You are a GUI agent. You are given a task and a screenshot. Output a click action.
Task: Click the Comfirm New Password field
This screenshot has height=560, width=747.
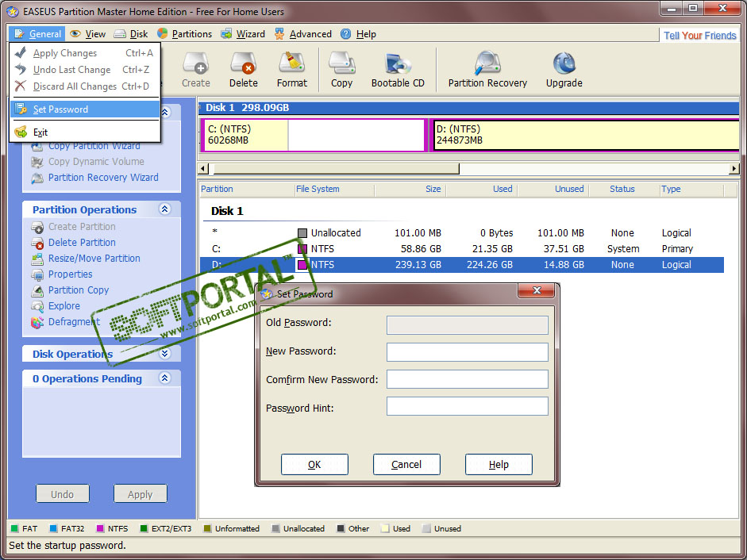pyautogui.click(x=468, y=379)
